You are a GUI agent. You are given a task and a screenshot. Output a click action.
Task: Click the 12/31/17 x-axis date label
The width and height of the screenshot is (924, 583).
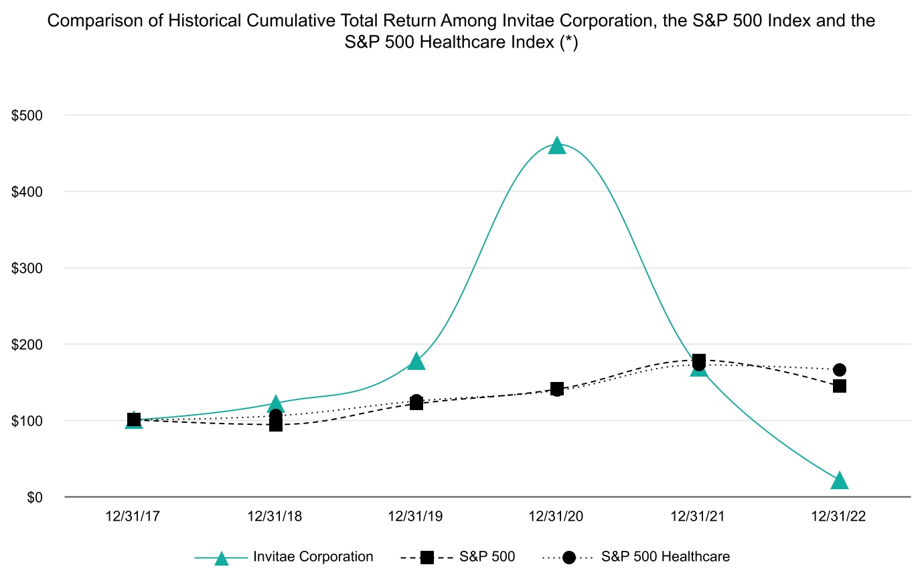pos(133,516)
